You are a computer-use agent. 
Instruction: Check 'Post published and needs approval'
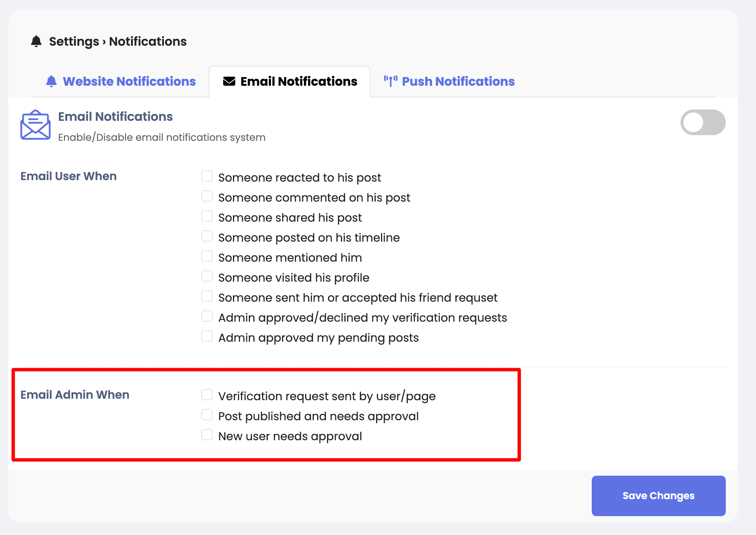[x=207, y=415]
